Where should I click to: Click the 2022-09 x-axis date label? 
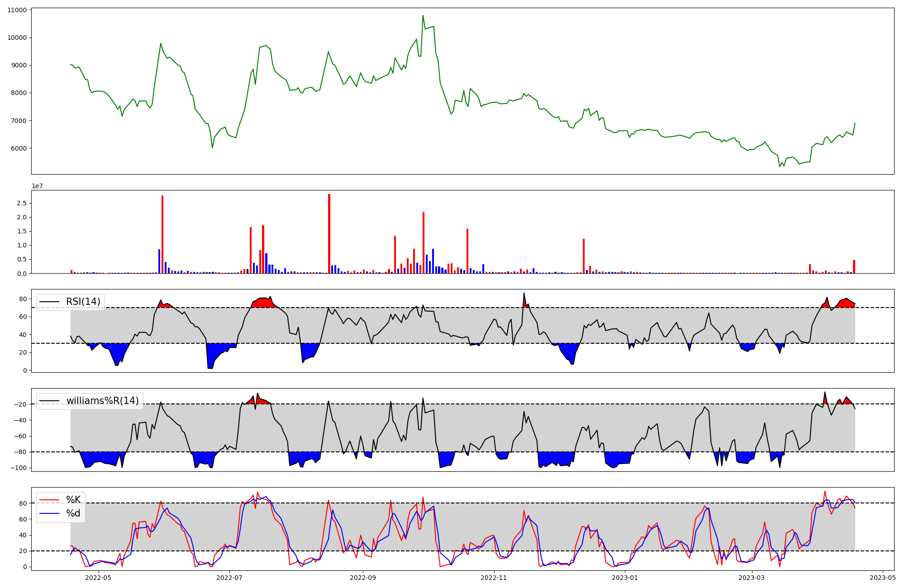point(363,577)
